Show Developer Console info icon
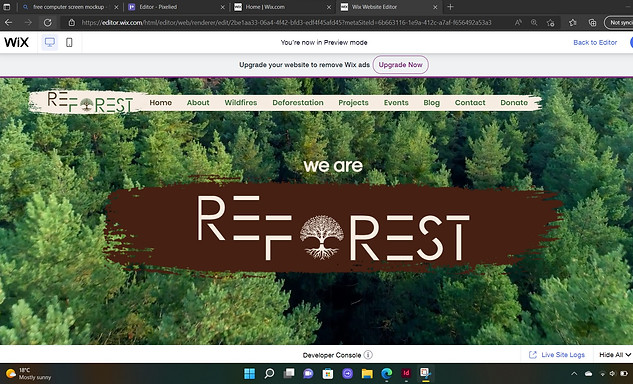633x384 pixels. pyautogui.click(x=368, y=355)
